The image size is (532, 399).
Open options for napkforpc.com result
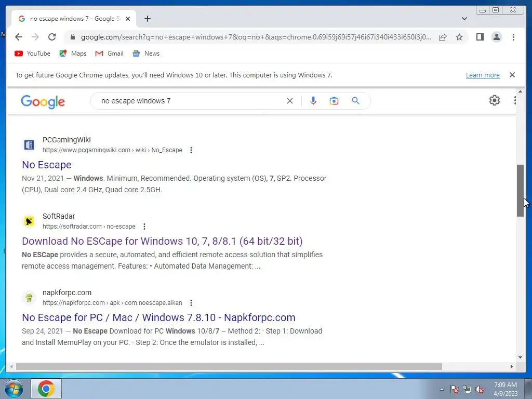pos(191,303)
